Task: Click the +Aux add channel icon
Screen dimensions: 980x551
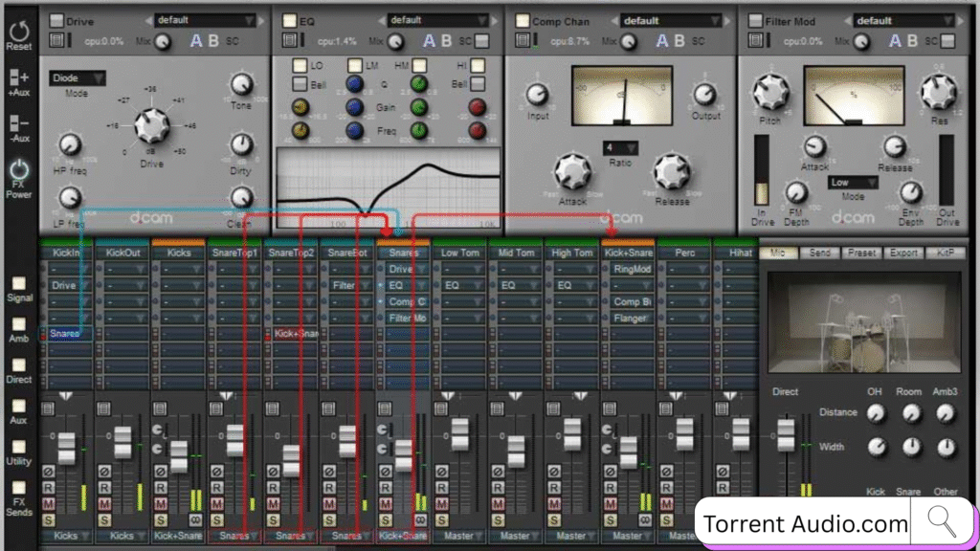Action: 18,79
